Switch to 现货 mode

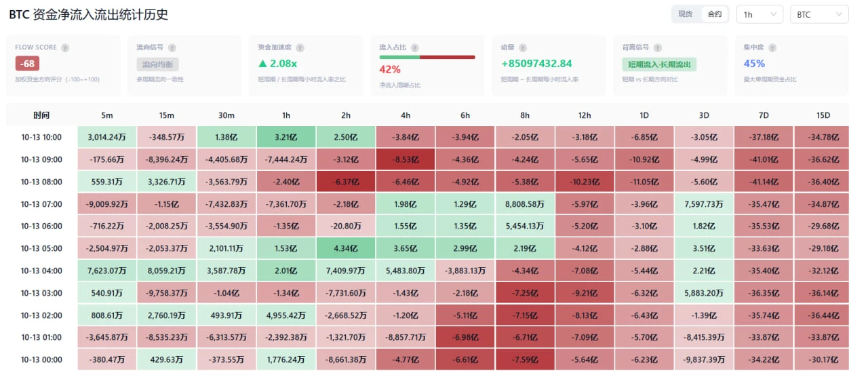click(686, 14)
